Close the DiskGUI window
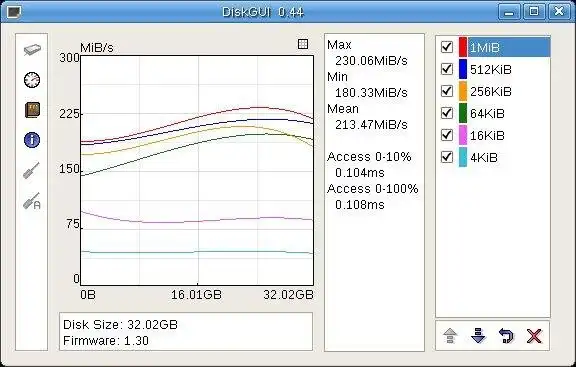576x367 pixels. click(x=559, y=12)
